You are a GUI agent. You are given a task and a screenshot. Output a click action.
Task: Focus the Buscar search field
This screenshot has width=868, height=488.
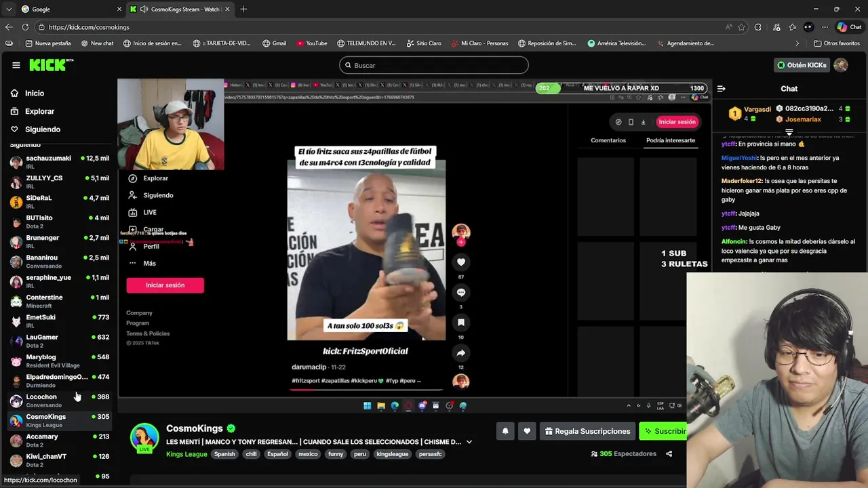[434, 65]
